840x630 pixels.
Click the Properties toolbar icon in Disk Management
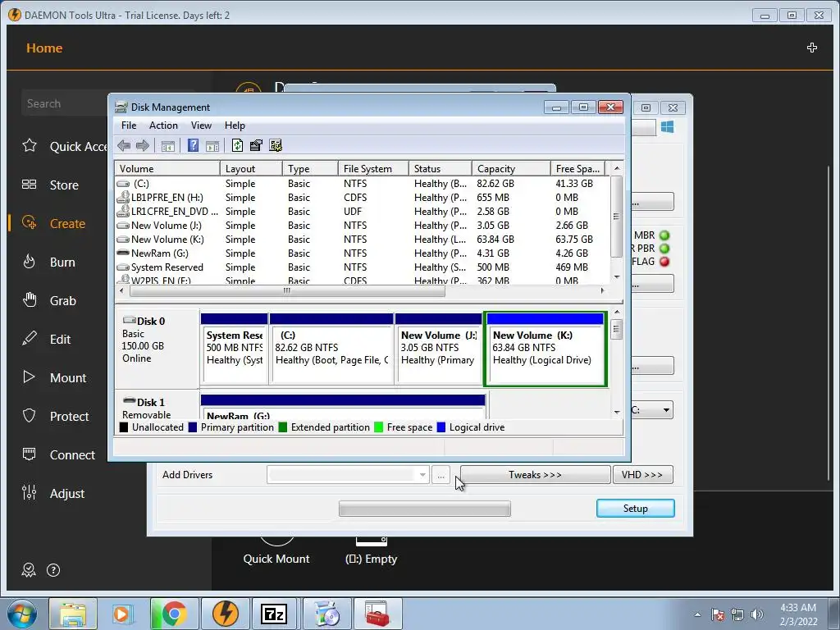[x=256, y=145]
